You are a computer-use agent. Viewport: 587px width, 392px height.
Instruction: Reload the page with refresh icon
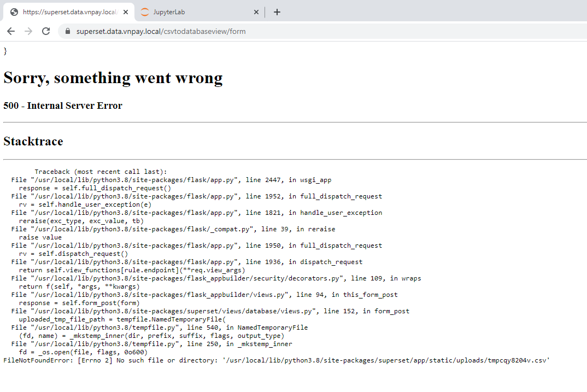tap(46, 32)
